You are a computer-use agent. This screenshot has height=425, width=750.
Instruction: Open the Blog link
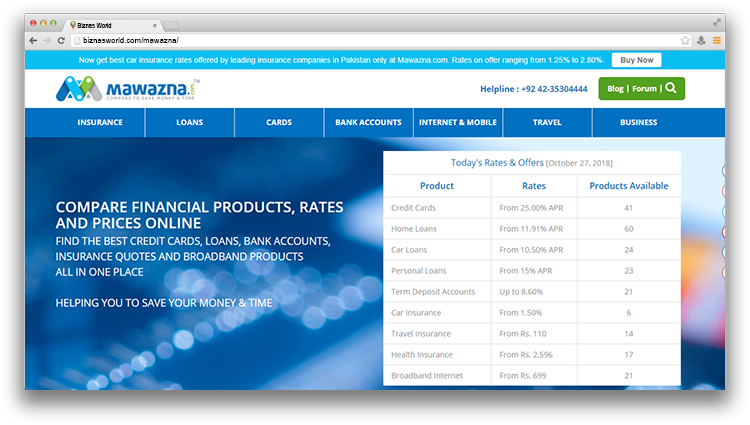click(615, 88)
